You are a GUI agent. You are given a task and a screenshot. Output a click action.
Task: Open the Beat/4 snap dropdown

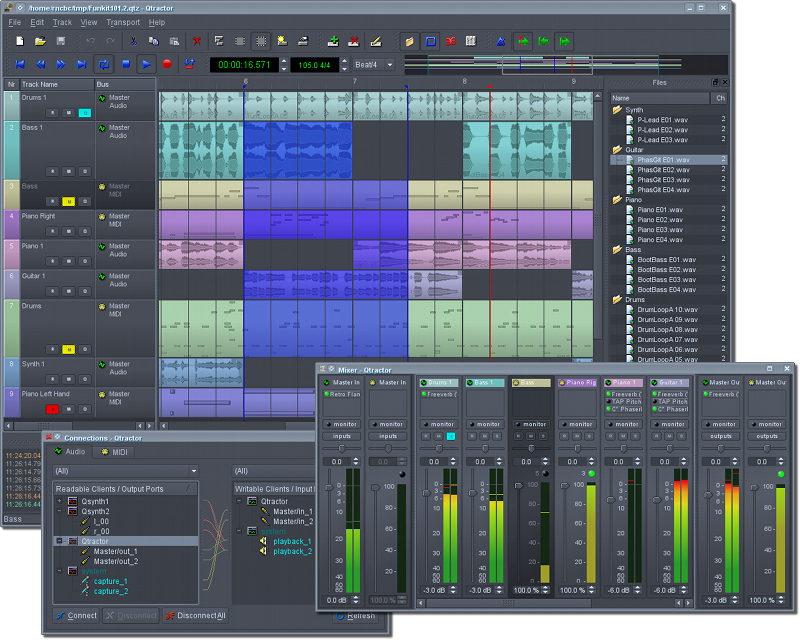coord(374,65)
